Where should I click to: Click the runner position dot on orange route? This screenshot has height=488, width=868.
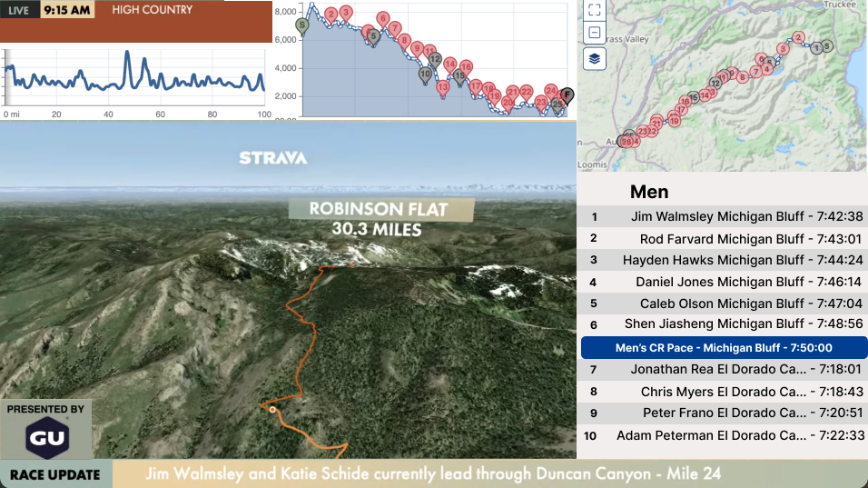tap(272, 410)
